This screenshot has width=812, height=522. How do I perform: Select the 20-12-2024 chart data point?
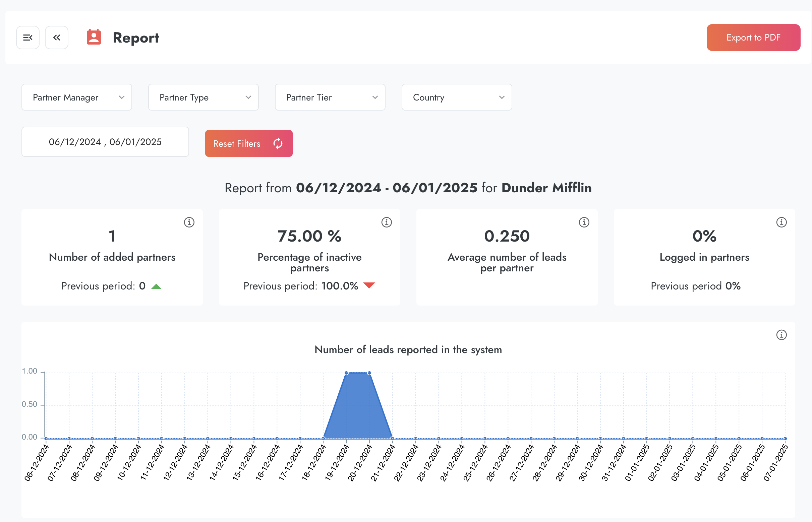[369, 373]
